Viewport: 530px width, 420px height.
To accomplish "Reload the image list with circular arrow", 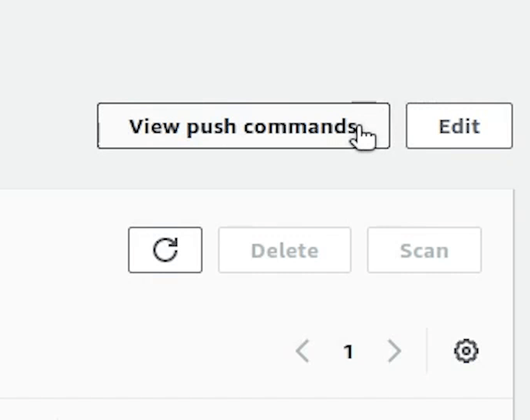I will coord(165,250).
